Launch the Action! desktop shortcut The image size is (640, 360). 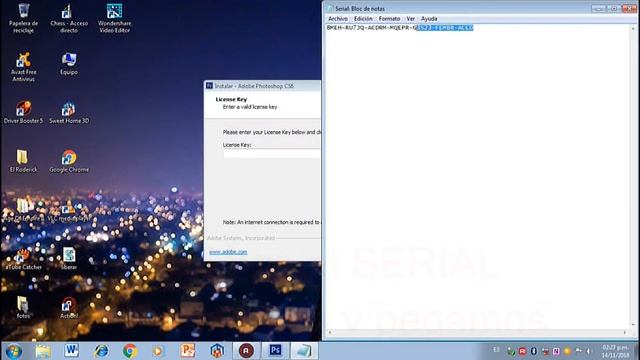pyautogui.click(x=69, y=307)
